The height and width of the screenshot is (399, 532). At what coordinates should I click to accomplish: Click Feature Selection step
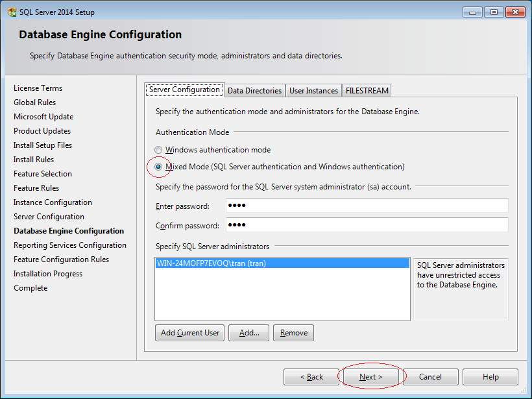pos(43,174)
